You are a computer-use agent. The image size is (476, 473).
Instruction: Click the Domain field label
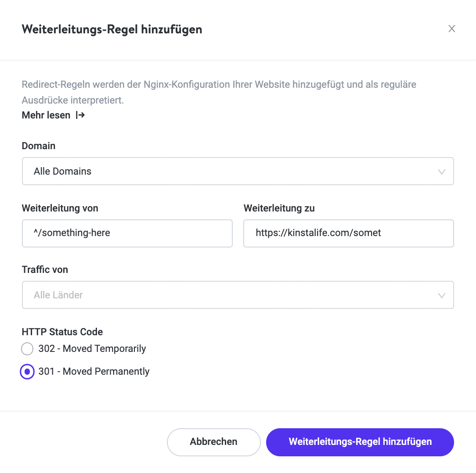38,146
